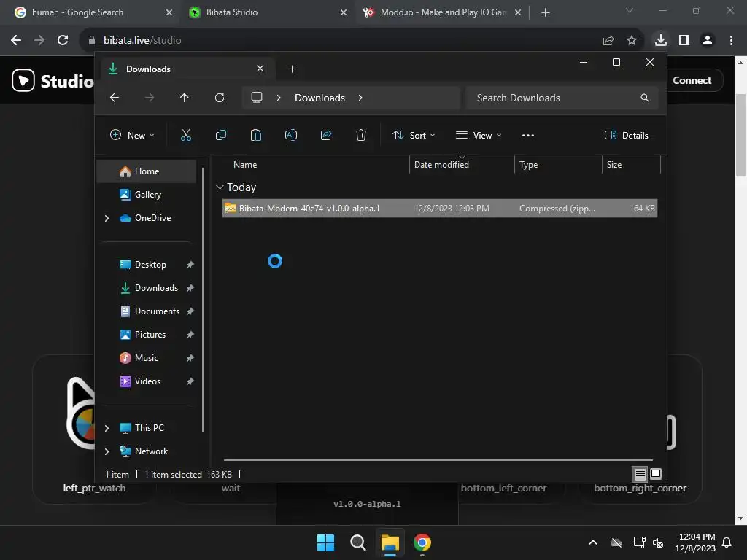Switch to details list view icon in status bar
Viewport: 747px width, 560px height.
click(640, 474)
